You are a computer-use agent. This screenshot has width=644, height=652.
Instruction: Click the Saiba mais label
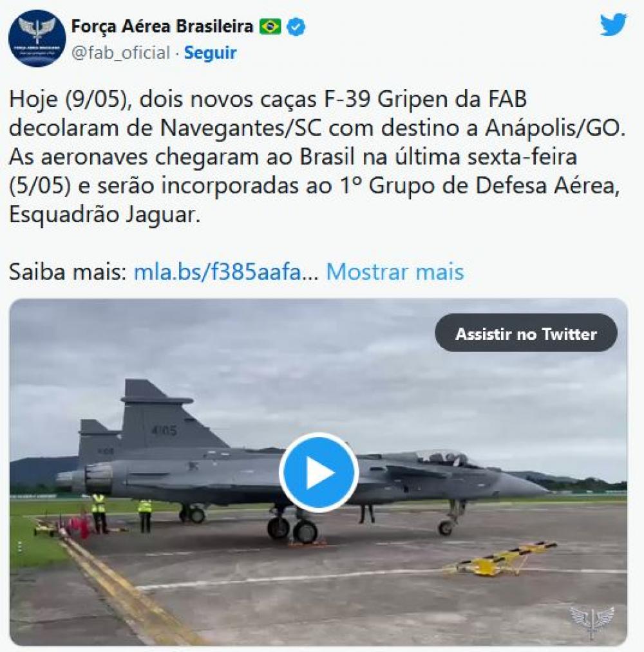click(x=67, y=272)
